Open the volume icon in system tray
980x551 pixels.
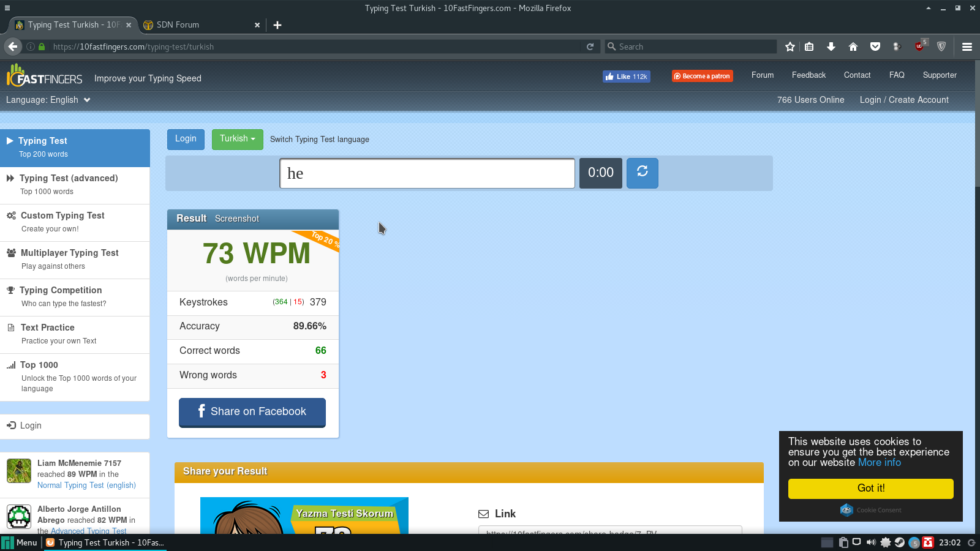click(x=871, y=542)
